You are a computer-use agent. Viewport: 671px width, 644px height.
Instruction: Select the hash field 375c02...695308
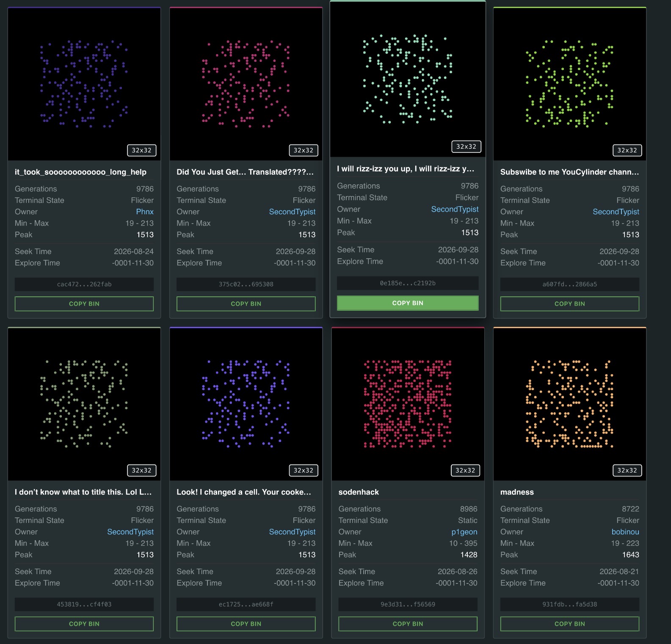(246, 284)
